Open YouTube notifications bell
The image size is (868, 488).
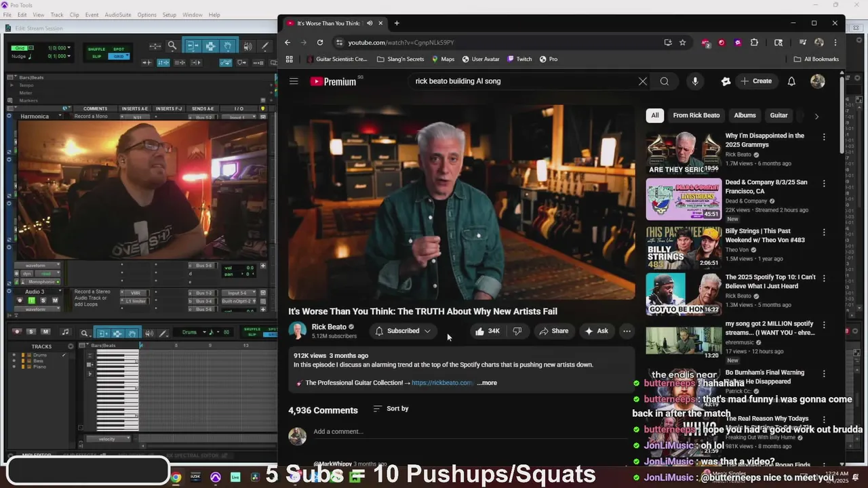(791, 81)
